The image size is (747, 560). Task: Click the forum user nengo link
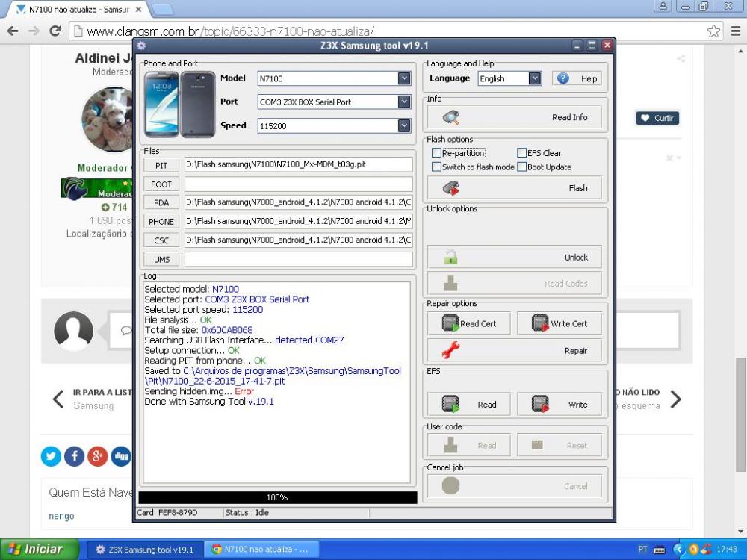61,516
